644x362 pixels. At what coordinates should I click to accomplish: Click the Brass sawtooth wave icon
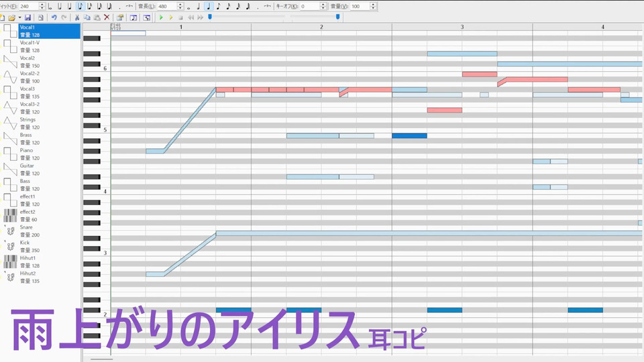pos(10,139)
